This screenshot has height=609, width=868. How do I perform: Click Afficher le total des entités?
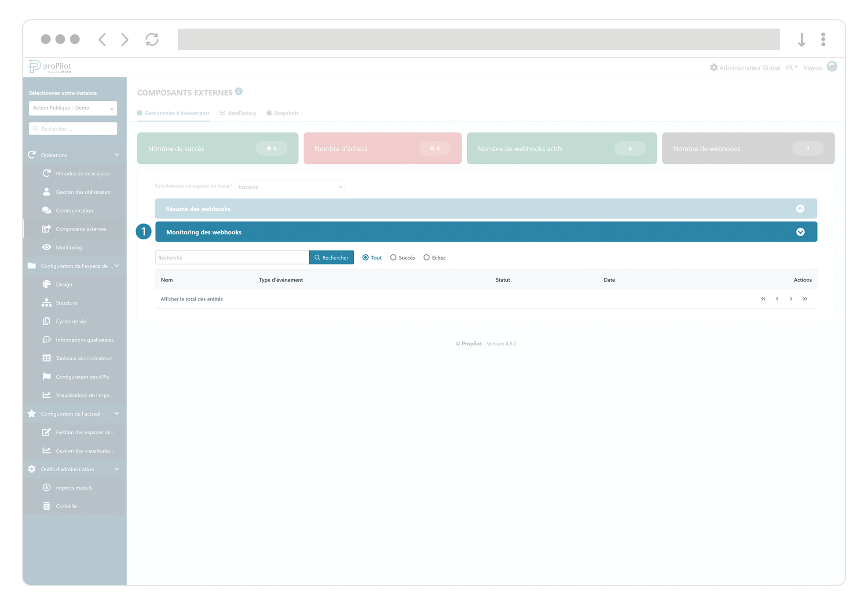[x=191, y=299]
